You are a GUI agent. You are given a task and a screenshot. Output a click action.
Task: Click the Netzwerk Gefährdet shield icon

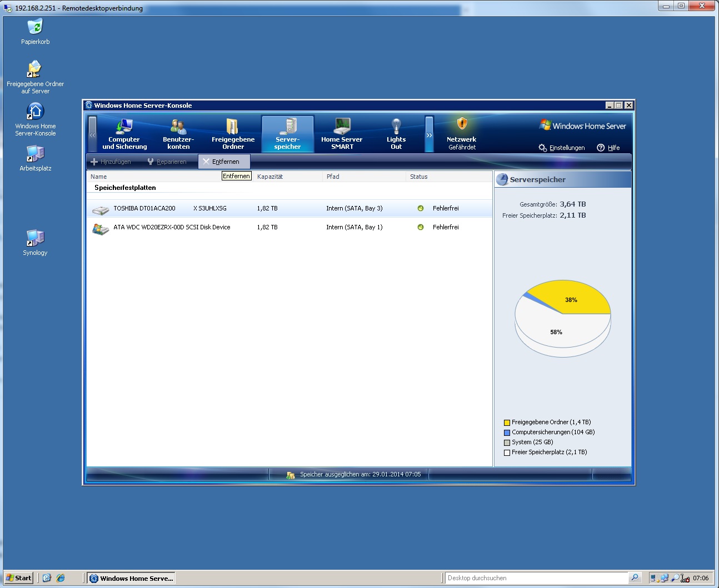tap(462, 123)
